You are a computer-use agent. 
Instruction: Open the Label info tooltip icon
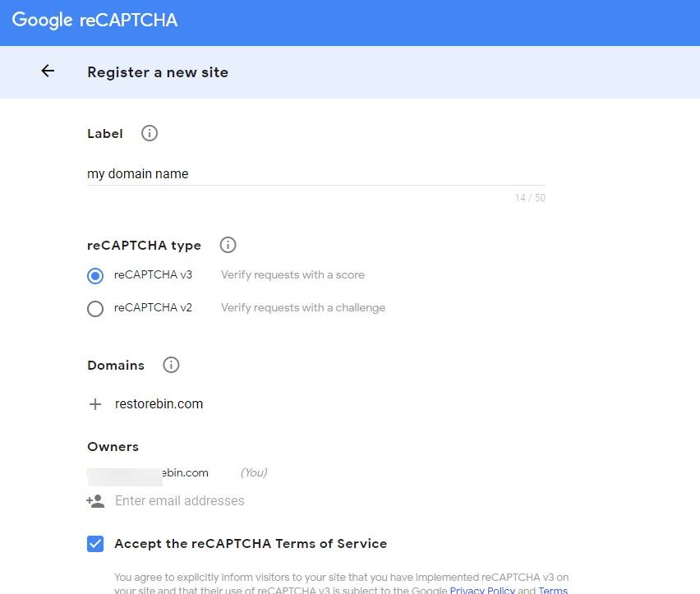click(150, 133)
